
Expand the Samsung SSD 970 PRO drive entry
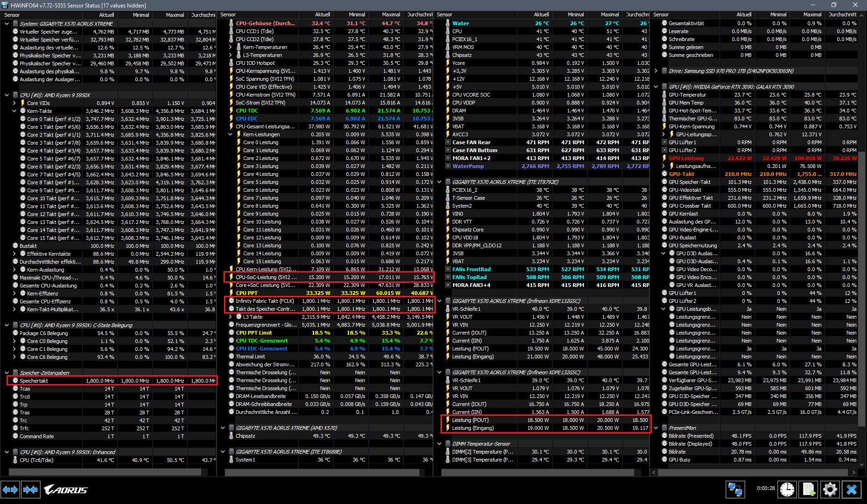click(657, 71)
